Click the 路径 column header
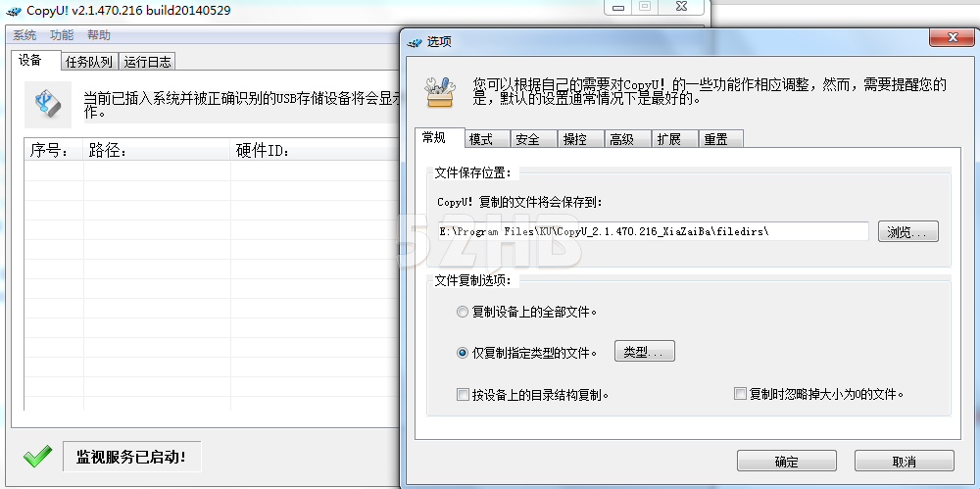 pyautogui.click(x=157, y=151)
